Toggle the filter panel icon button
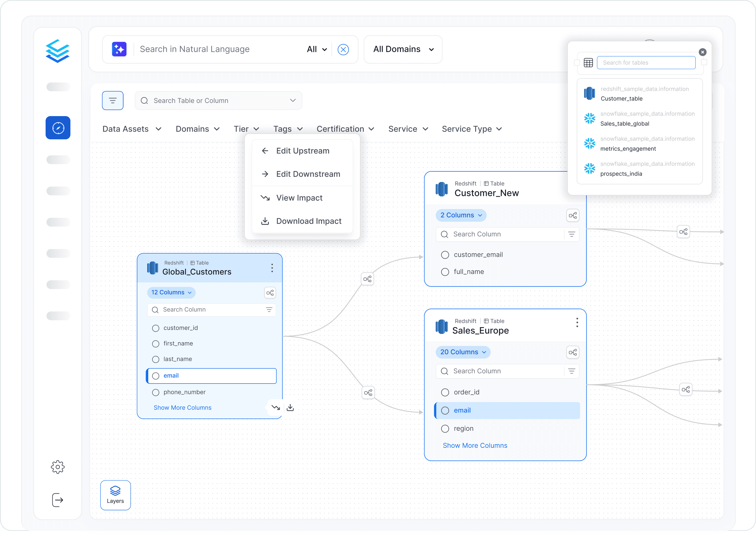This screenshot has width=756, height=537. (113, 101)
